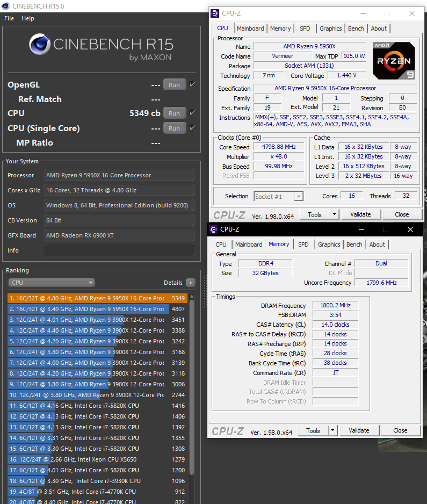Open the Details arrow in Ranking
The height and width of the screenshot is (504, 427).
coord(191,283)
